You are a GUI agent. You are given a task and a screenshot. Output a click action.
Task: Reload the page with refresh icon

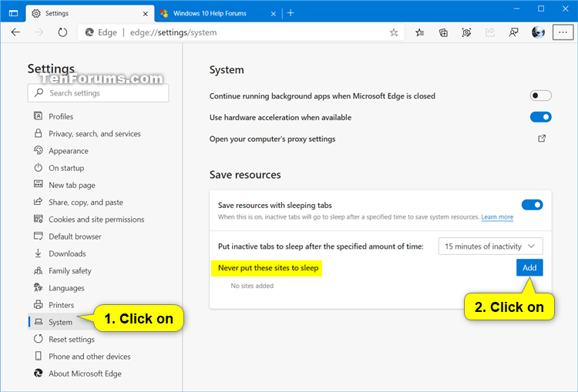tap(62, 32)
